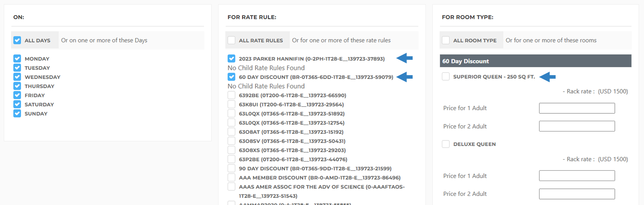644x205 pixels.
Task: Uncheck the Sunday checkbox
Action: pyautogui.click(x=17, y=113)
